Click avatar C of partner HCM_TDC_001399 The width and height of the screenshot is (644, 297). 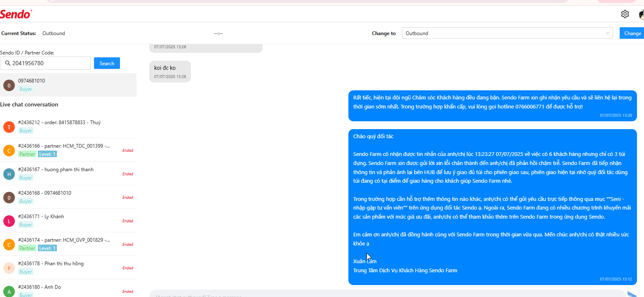[9, 150]
